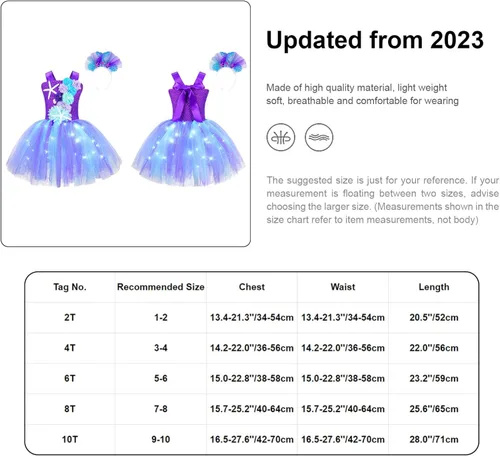Viewport: 500px width, 456px height.
Task: Select the '8T' tag cell
Action: point(70,409)
